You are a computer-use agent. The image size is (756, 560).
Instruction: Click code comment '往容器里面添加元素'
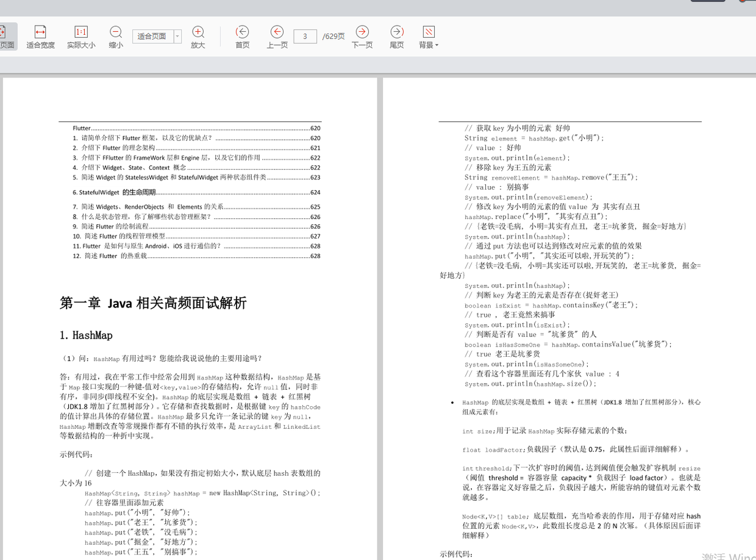(x=124, y=503)
